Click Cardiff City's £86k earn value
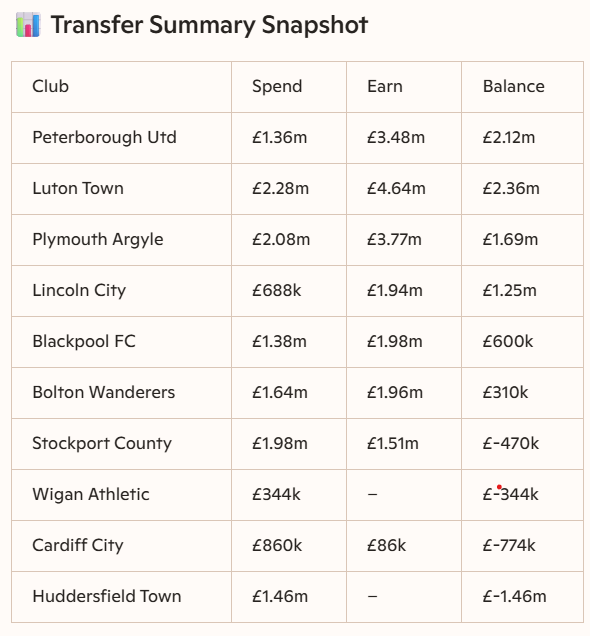Image resolution: width=590 pixels, height=636 pixels. (x=386, y=546)
